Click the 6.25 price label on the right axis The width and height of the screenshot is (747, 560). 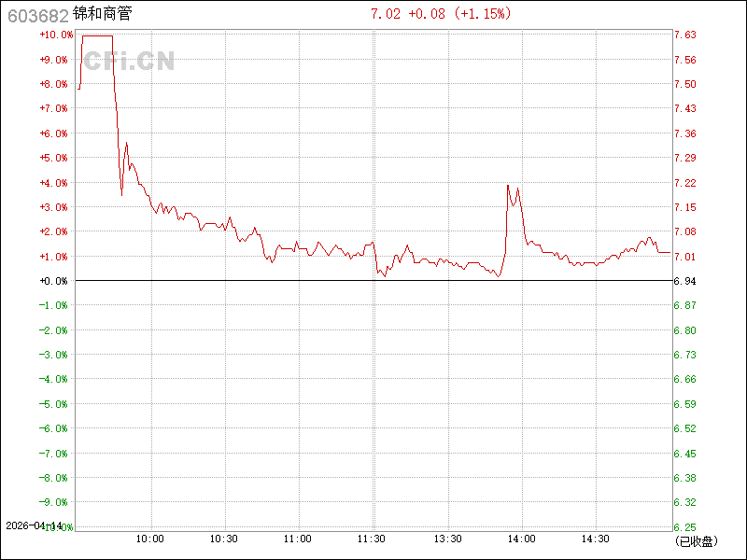click(685, 527)
